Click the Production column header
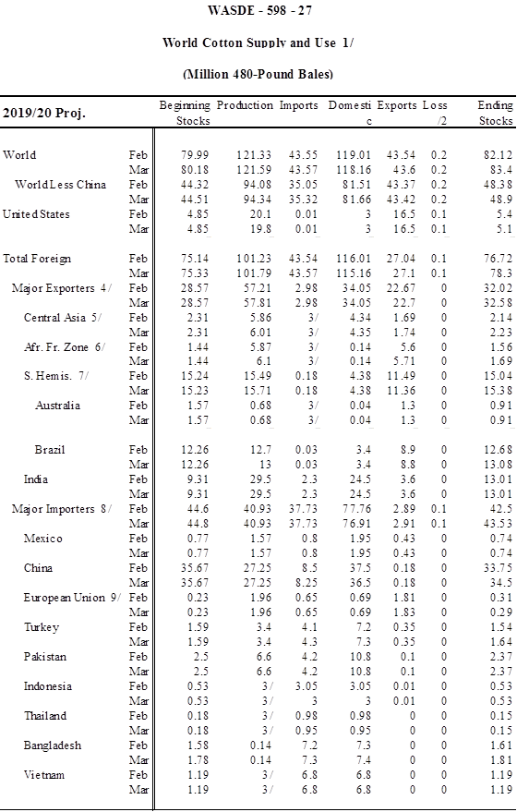 (245, 105)
